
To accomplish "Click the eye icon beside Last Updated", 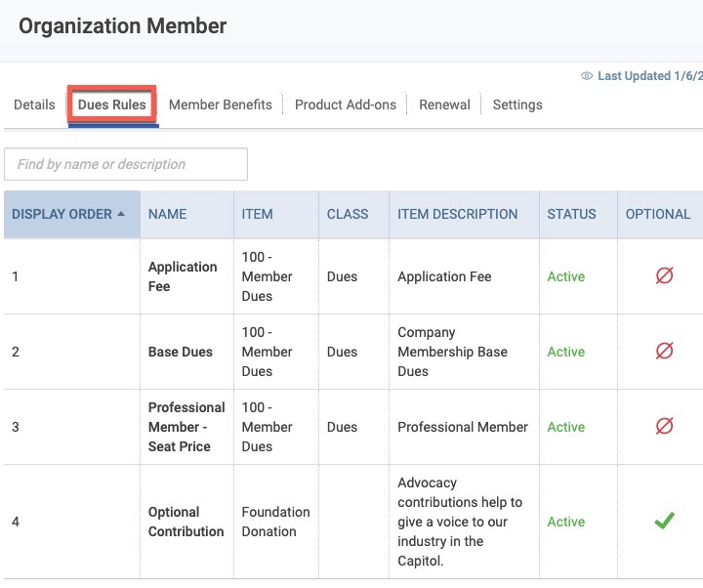I will click(587, 76).
